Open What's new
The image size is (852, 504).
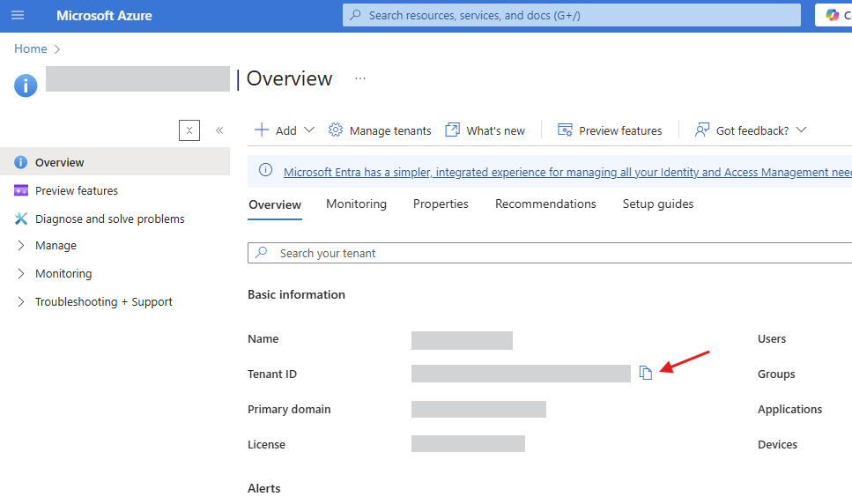(495, 131)
